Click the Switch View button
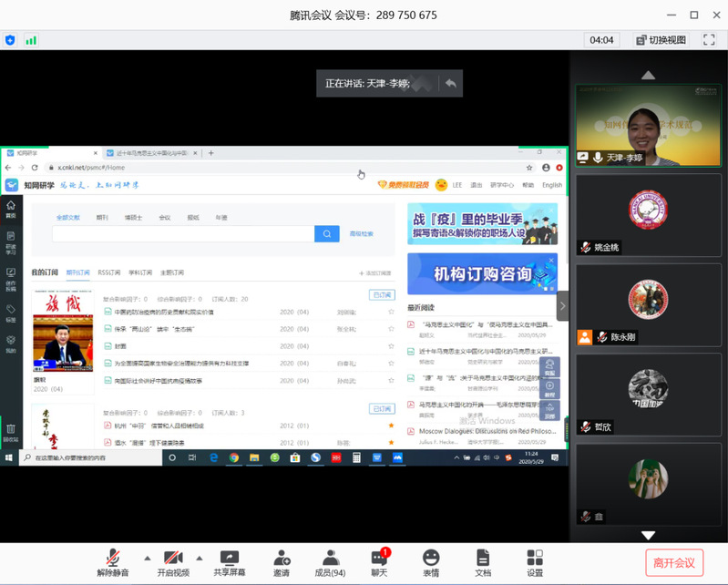 661,40
